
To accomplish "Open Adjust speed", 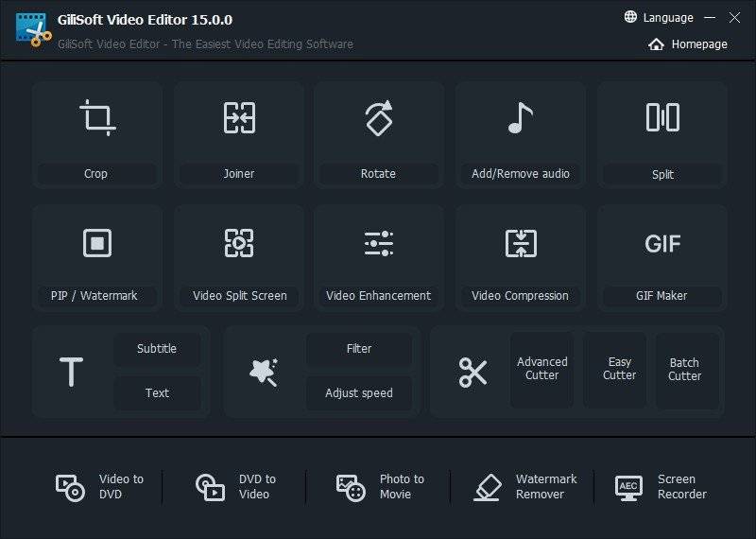I will [359, 393].
